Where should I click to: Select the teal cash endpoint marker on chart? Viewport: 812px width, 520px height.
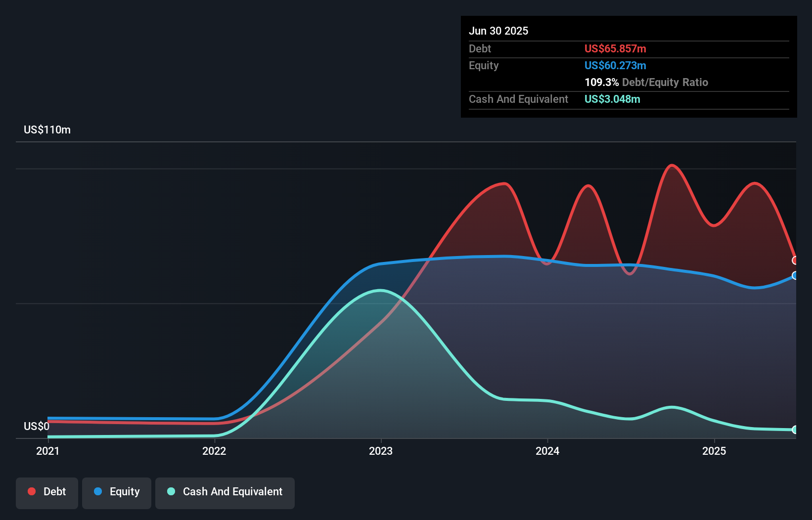pos(795,430)
